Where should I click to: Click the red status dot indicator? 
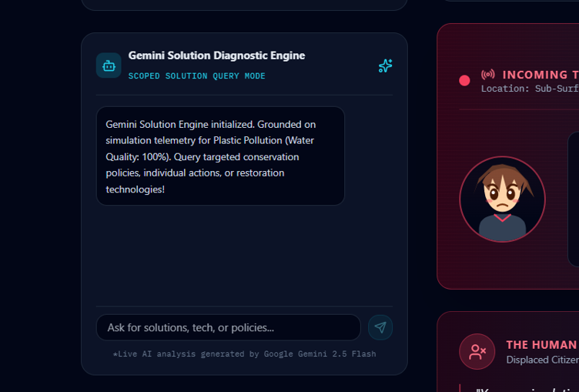[464, 81]
